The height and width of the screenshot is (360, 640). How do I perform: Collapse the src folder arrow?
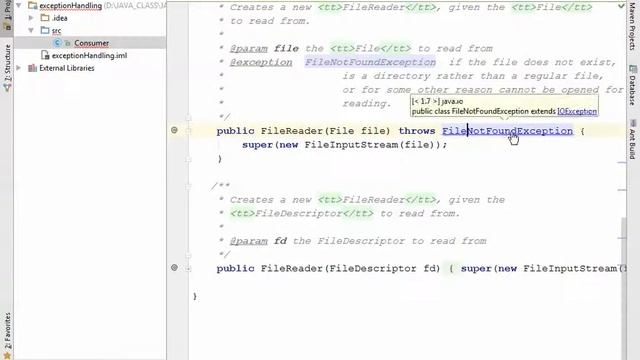click(x=31, y=31)
